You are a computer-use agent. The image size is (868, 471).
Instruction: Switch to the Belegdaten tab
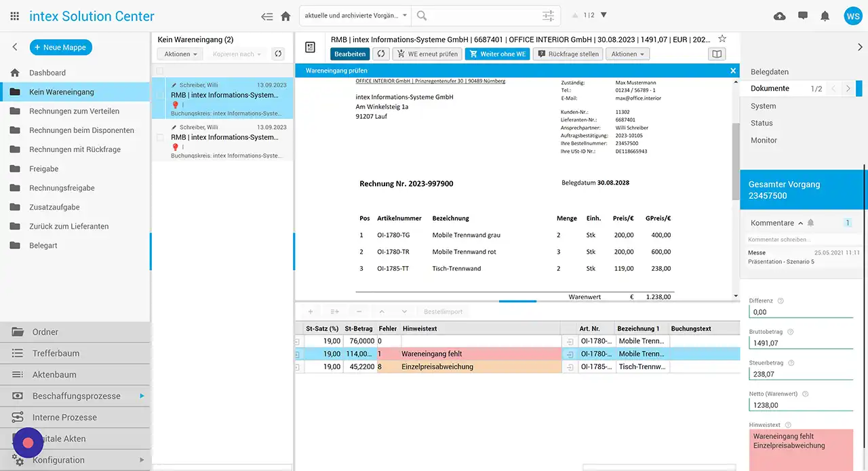click(769, 72)
